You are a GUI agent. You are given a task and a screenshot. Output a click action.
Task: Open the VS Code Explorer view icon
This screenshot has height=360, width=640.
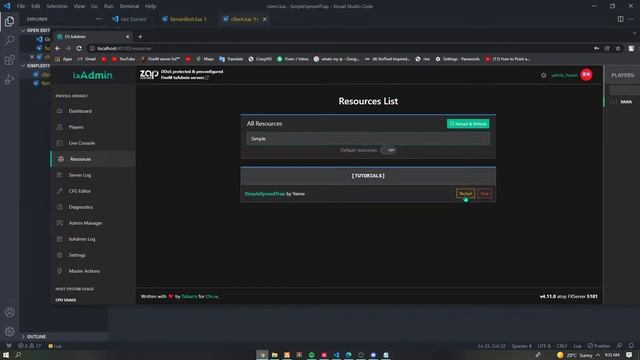(x=9, y=21)
